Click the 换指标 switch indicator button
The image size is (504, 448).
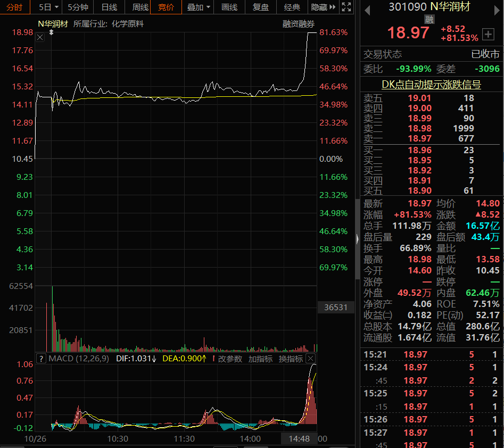click(x=291, y=359)
